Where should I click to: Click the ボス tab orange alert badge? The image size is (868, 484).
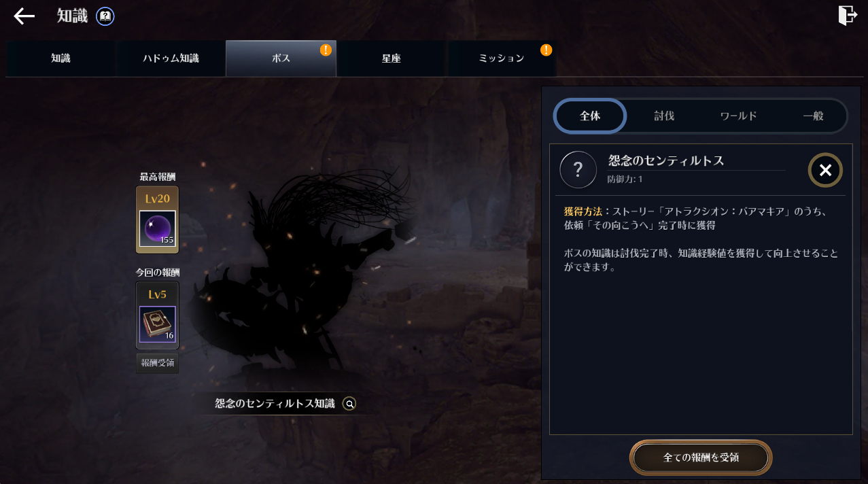326,50
